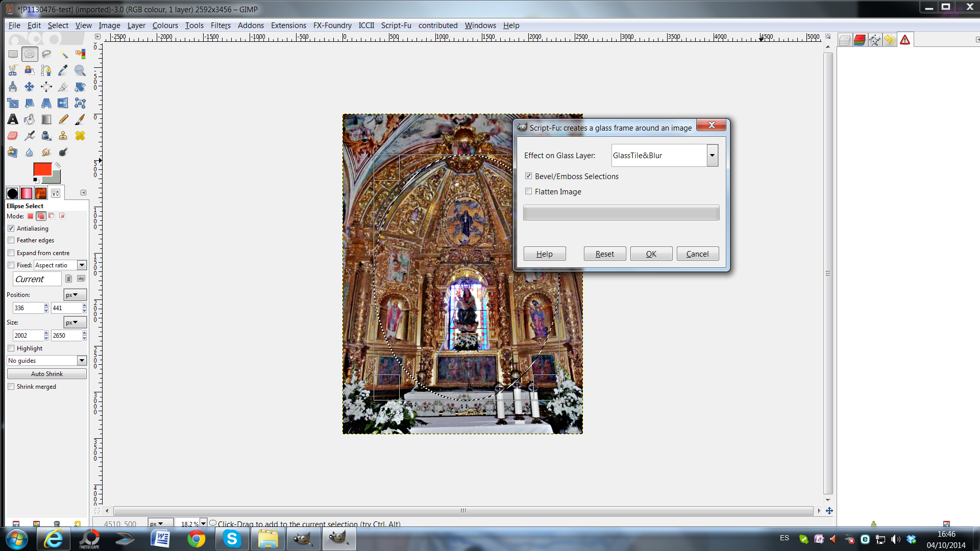Enable Feather edges option
Image resolution: width=980 pixels, height=551 pixels.
(x=11, y=240)
